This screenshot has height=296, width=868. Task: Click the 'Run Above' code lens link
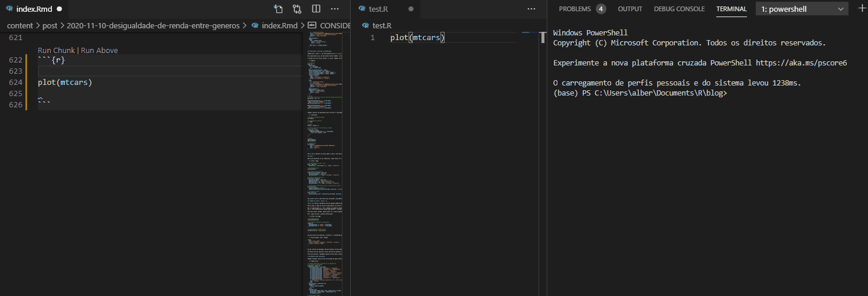[99, 51]
